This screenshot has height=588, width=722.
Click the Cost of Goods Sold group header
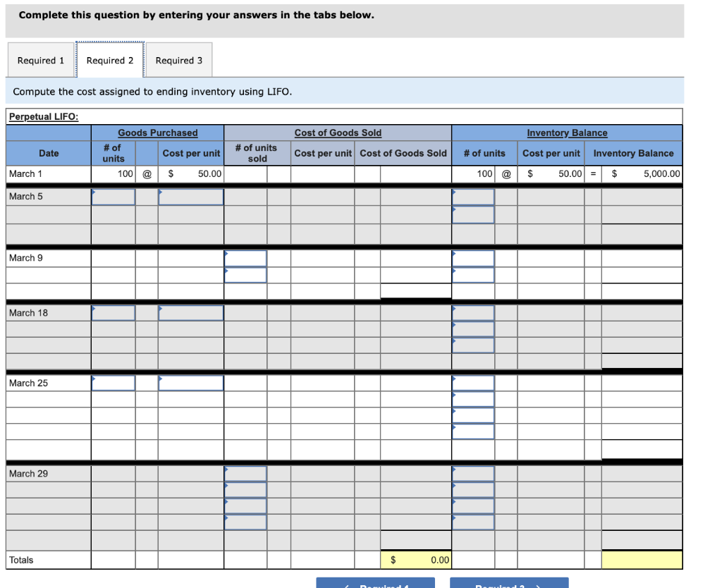click(x=338, y=133)
